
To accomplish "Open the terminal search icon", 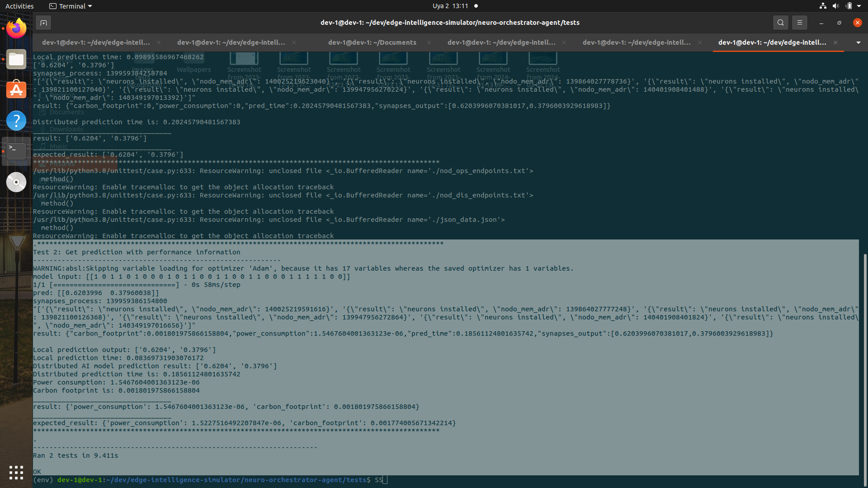I will (780, 23).
